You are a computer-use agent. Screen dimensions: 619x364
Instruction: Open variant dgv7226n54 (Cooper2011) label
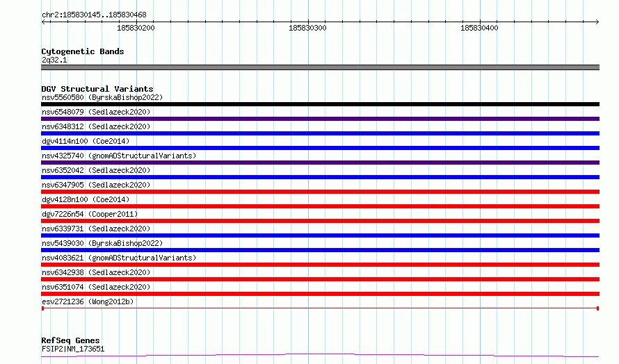coord(90,214)
